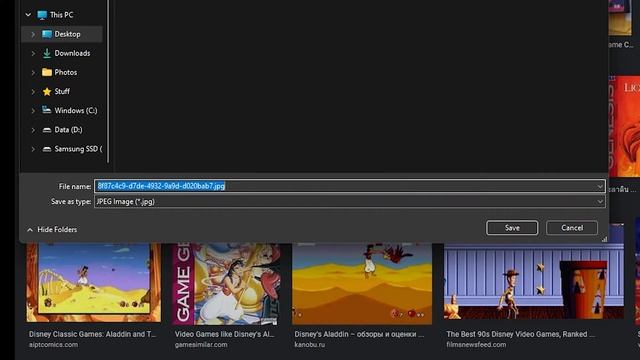
Task: Click the Cancel button
Action: coord(572,228)
